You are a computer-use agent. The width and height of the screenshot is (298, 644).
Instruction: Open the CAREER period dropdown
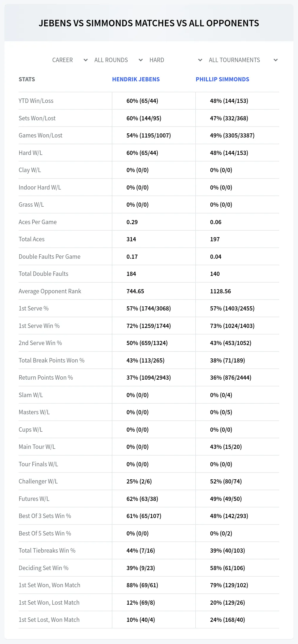[70, 60]
